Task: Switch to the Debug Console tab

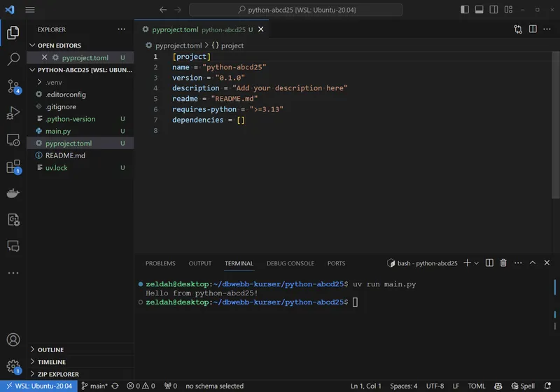Action: (x=290, y=263)
